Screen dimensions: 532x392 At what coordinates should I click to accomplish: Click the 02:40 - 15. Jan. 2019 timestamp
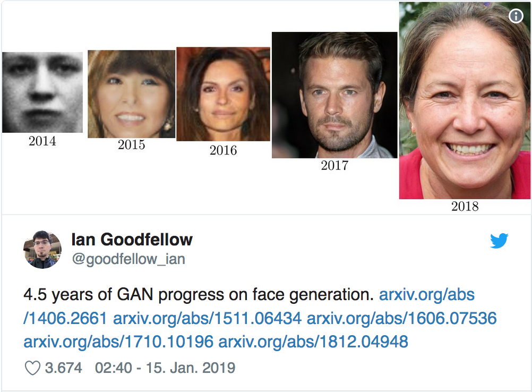[165, 368]
